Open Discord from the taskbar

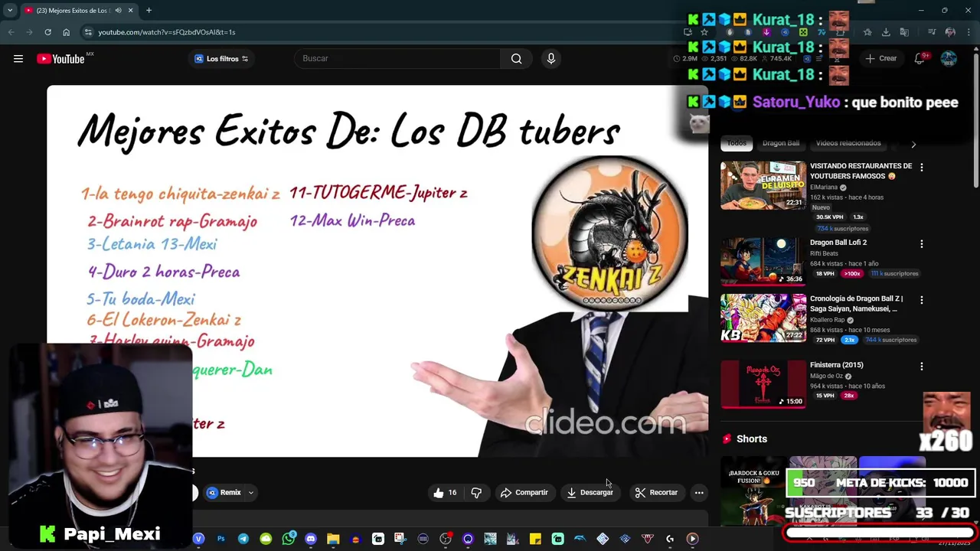point(311,539)
